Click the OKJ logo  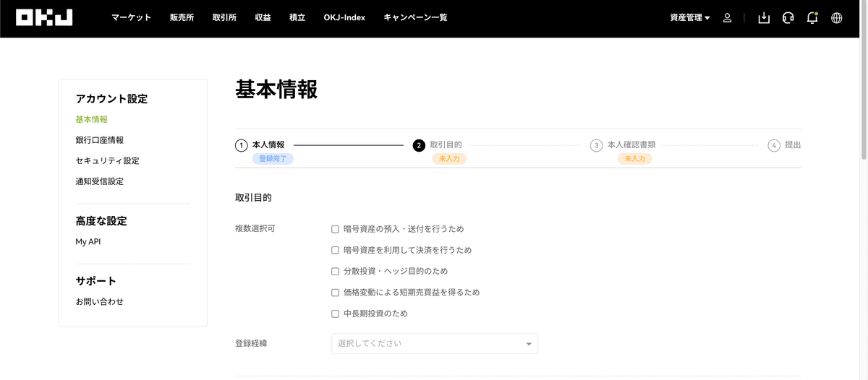44,17
